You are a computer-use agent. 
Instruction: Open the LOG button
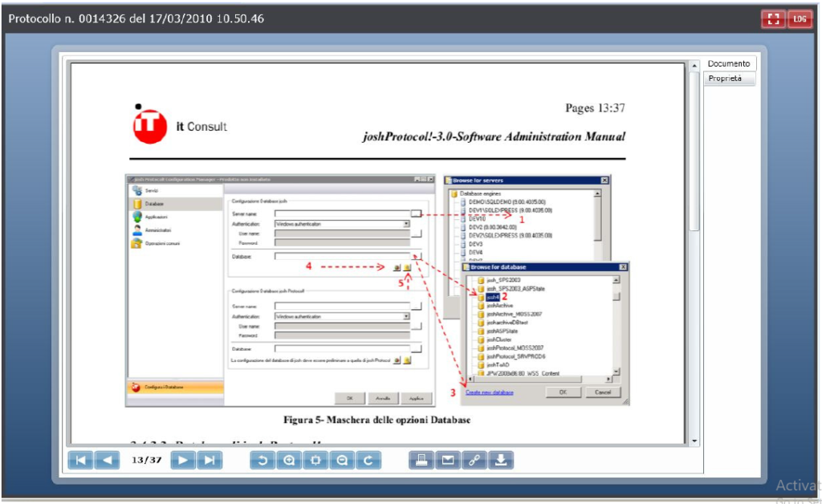(800, 19)
